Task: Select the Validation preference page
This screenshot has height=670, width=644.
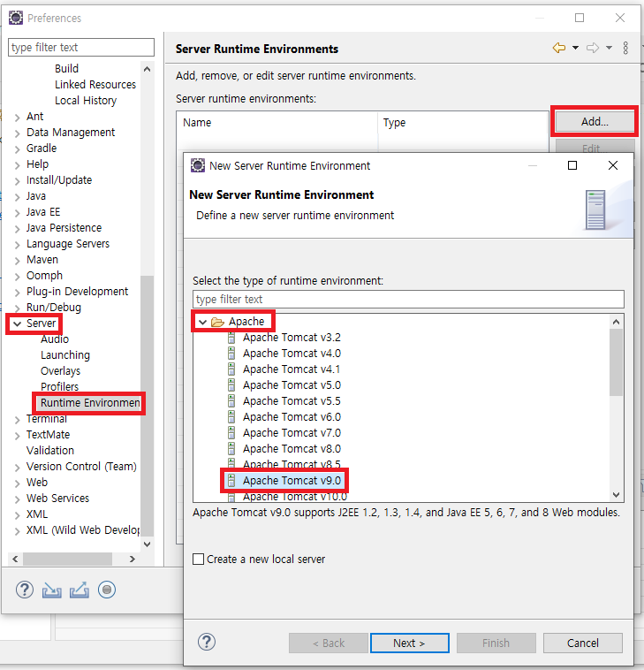Action: (50, 451)
